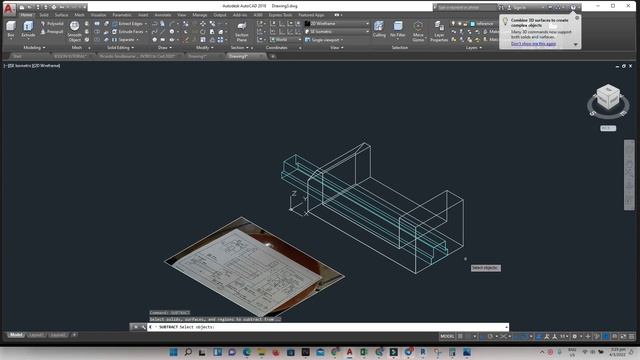Switch to the Visualize ribbon tab

click(98, 15)
